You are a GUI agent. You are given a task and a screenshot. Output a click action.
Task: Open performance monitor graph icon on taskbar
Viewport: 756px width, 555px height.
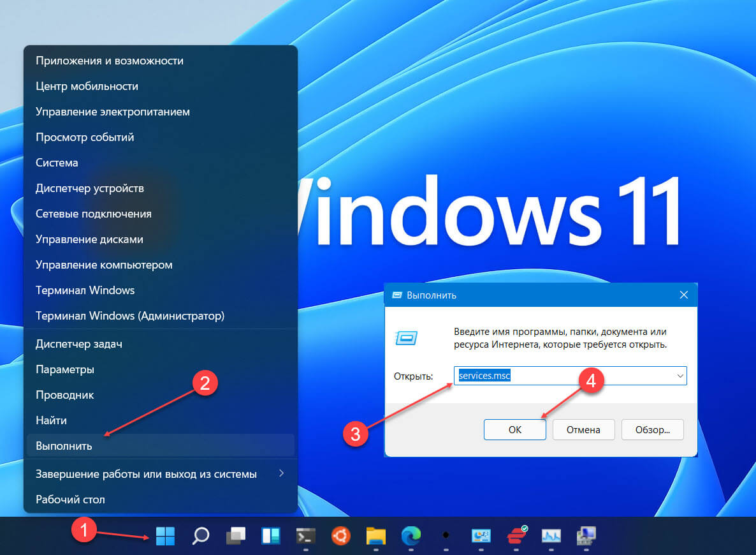click(x=551, y=536)
